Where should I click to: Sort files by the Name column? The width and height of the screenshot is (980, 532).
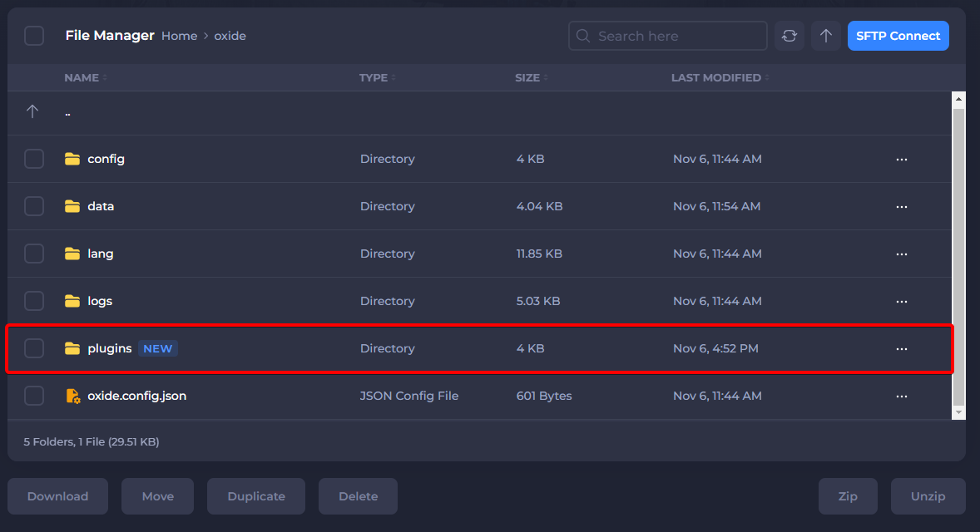[82, 77]
